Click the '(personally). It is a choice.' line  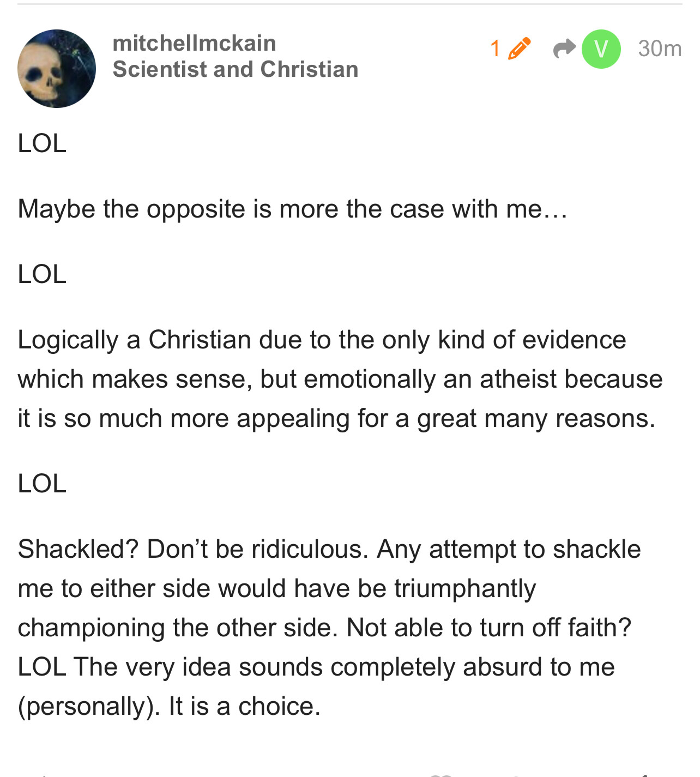(x=169, y=706)
